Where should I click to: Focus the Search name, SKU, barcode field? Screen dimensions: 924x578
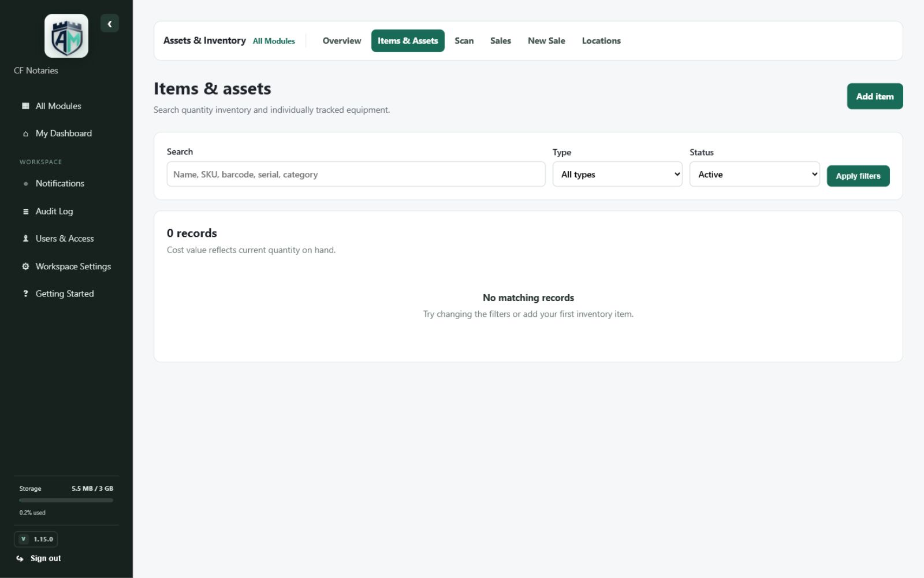pos(356,174)
